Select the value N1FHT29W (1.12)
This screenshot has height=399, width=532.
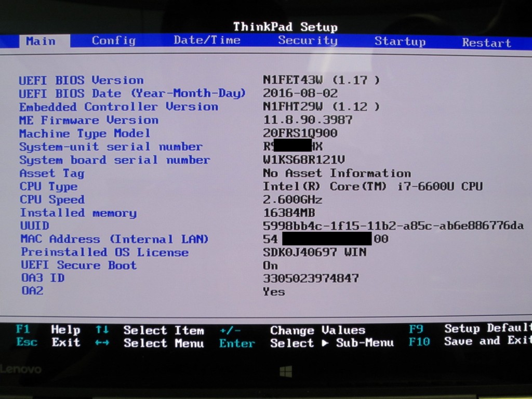click(x=321, y=107)
